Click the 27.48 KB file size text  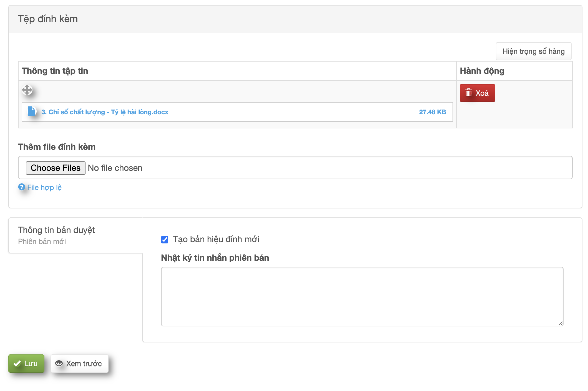(x=432, y=112)
